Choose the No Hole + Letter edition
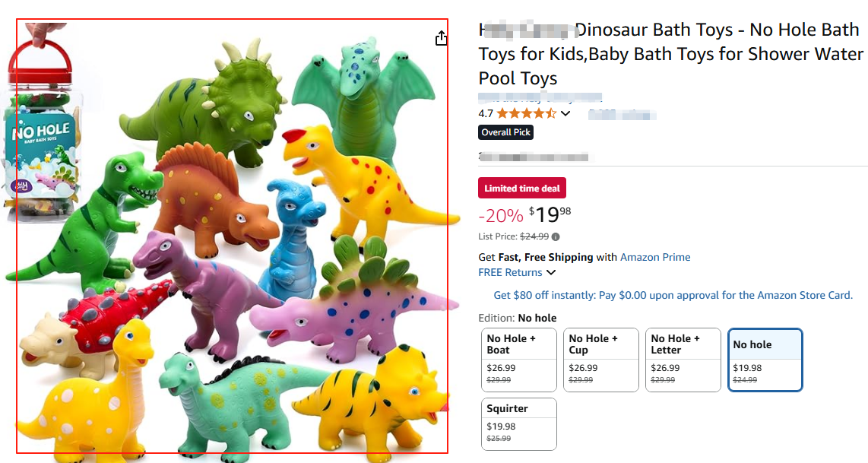 point(683,360)
